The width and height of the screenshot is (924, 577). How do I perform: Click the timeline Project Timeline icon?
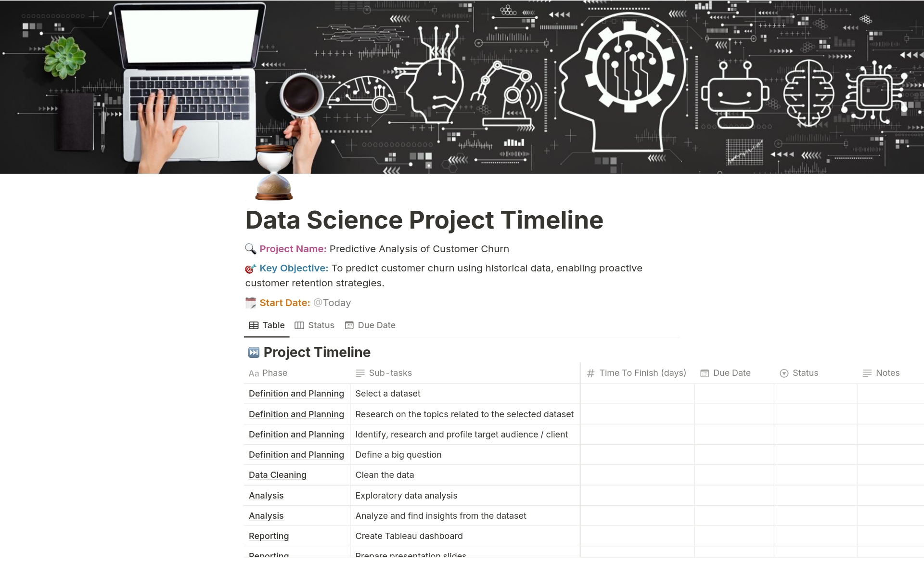(x=253, y=352)
